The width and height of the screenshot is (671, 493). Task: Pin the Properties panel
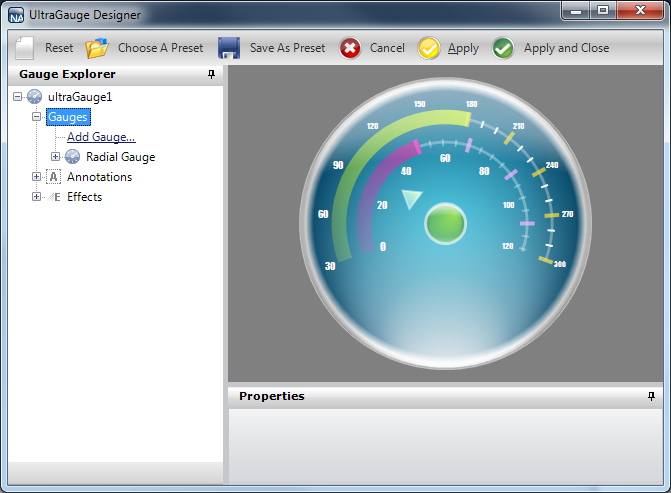651,396
